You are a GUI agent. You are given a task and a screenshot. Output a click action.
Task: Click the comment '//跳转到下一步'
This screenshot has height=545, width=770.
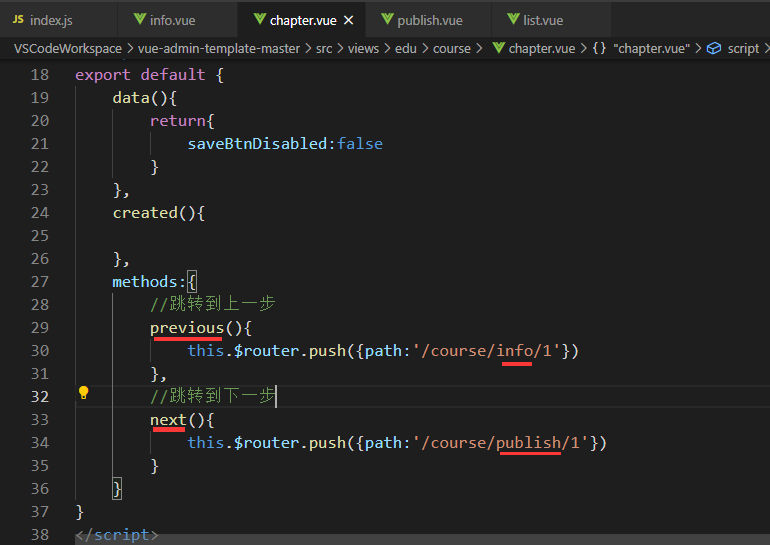pos(213,396)
